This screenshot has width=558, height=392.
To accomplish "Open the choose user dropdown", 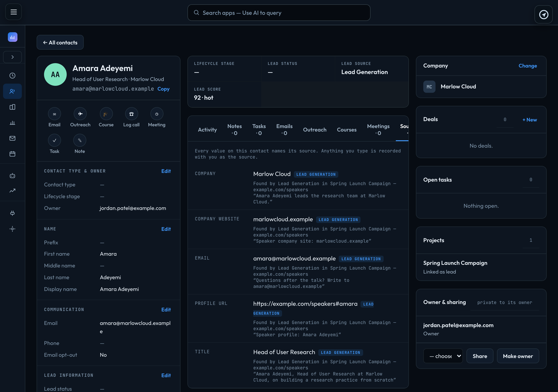I will (x=443, y=356).
